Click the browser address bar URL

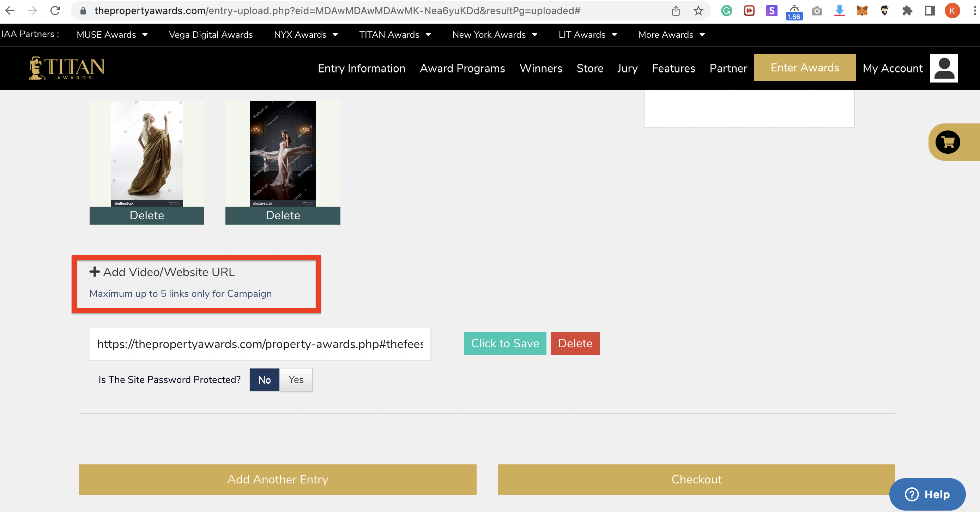[x=337, y=11]
